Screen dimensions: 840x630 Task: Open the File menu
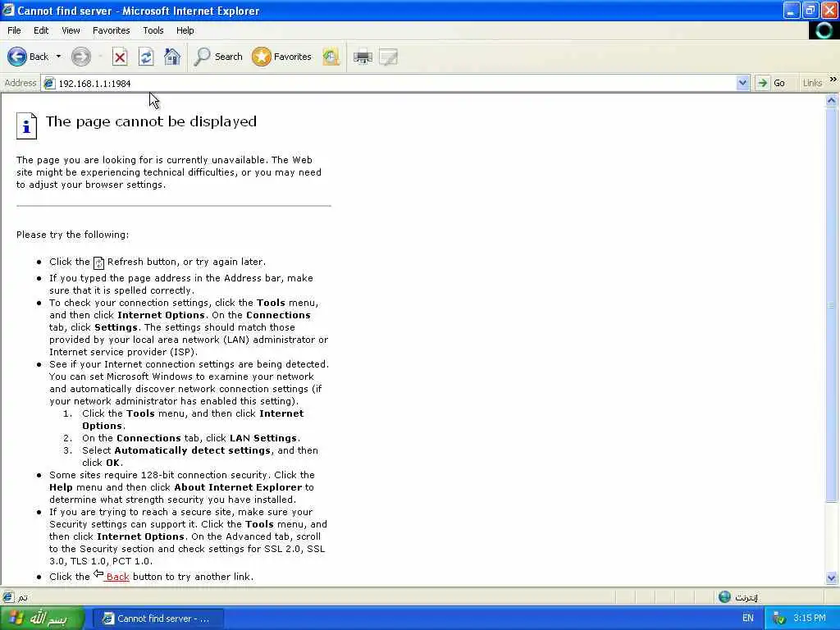[15, 30]
